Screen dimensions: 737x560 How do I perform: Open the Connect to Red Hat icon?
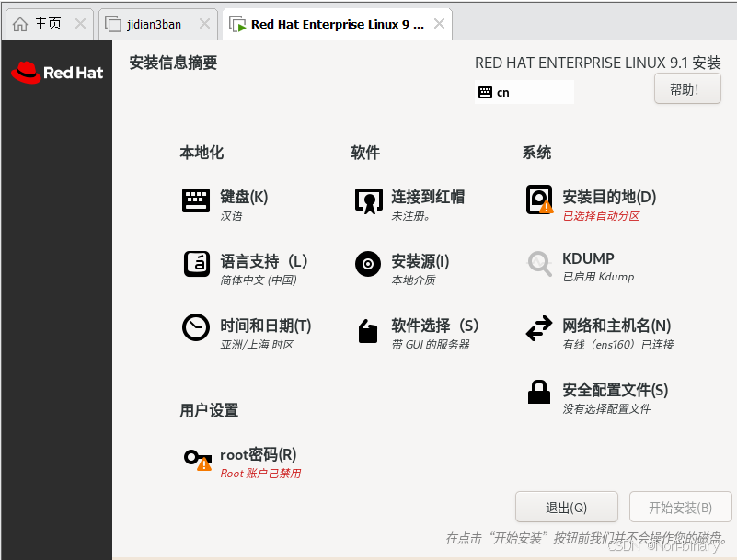pos(368,201)
